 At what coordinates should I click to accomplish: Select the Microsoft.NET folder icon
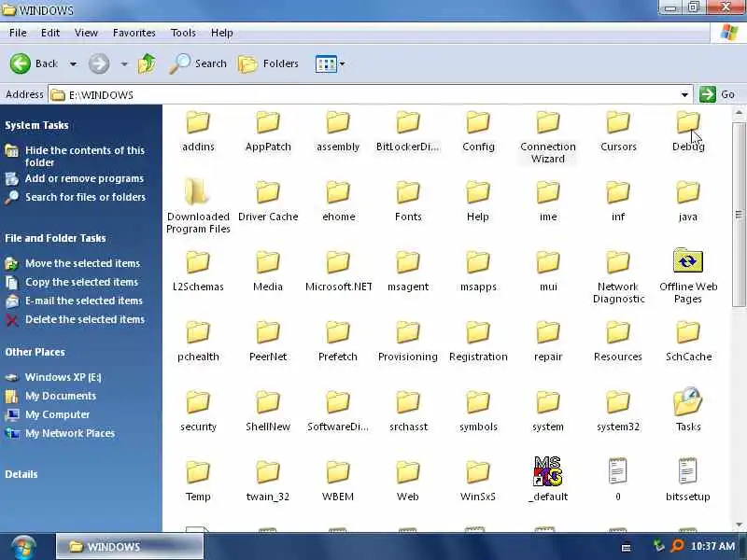tap(338, 262)
